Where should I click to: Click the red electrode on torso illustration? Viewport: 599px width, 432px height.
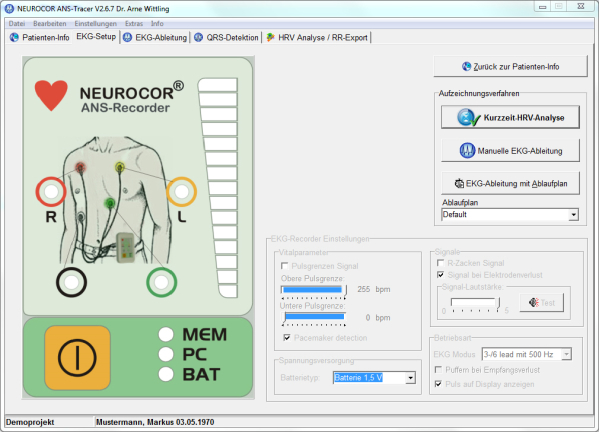coord(80,167)
